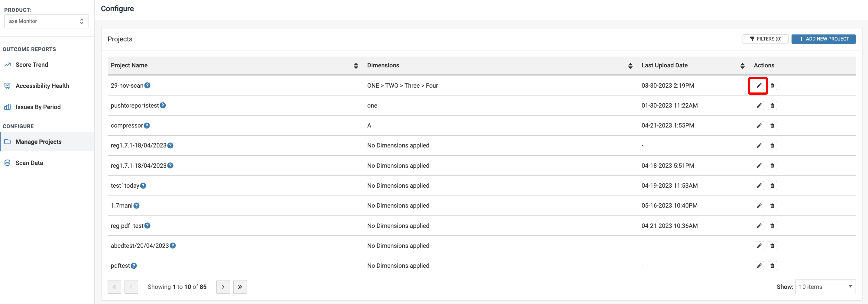Image resolution: width=868 pixels, height=304 pixels.
Task: Go to next page of projects
Action: pyautogui.click(x=223, y=287)
